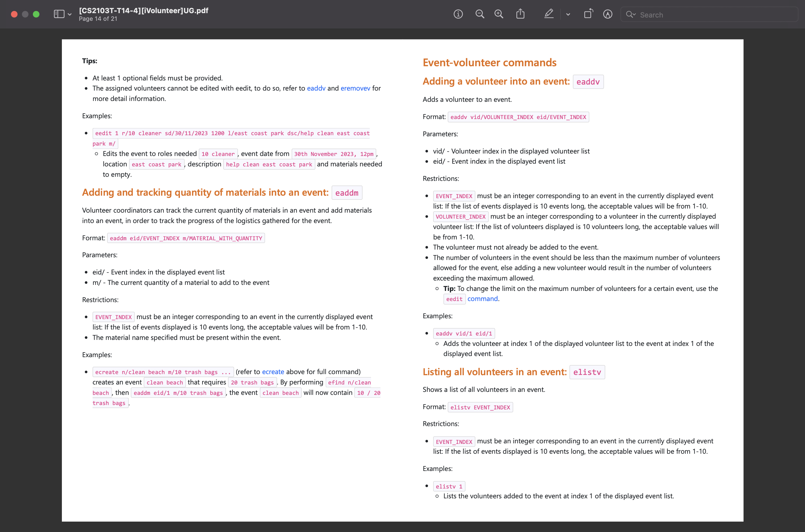Viewport: 805px width, 532px height.
Task: Click 'Adding a volunteer into an event:' heading
Action: [x=496, y=82]
